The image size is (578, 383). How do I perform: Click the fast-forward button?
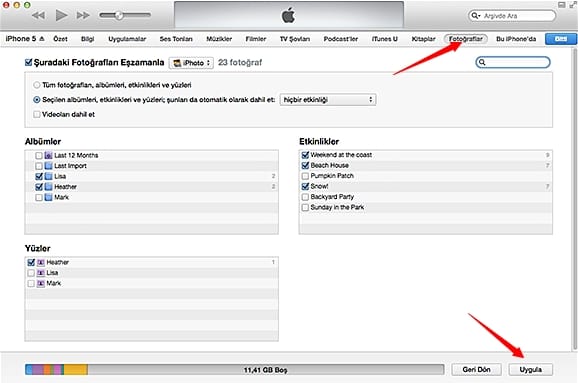pyautogui.click(x=83, y=15)
